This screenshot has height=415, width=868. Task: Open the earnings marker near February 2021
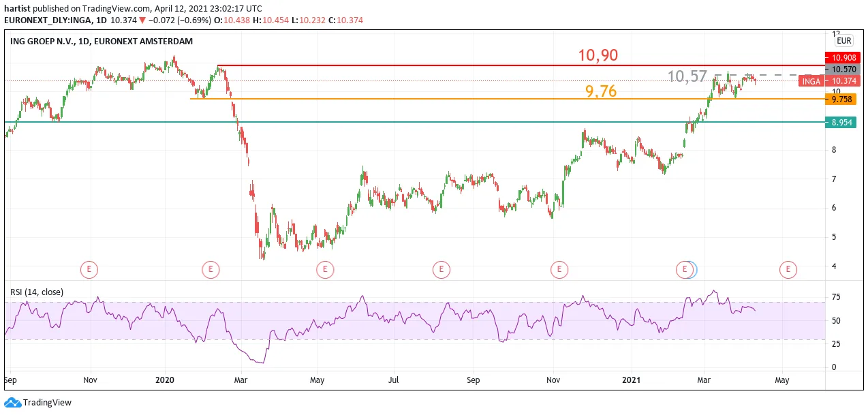tap(684, 270)
